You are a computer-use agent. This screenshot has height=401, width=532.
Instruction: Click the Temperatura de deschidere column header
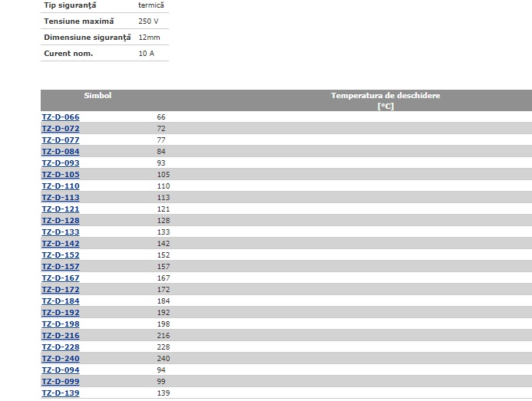point(385,100)
